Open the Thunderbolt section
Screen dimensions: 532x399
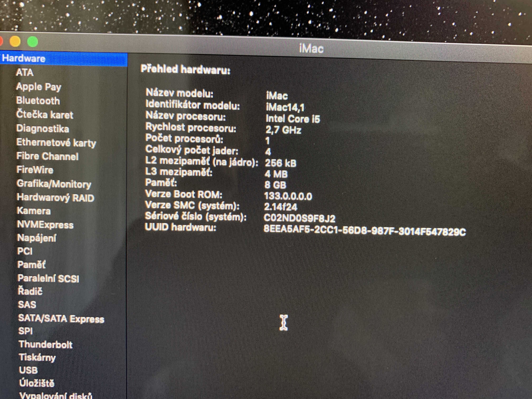[46, 344]
